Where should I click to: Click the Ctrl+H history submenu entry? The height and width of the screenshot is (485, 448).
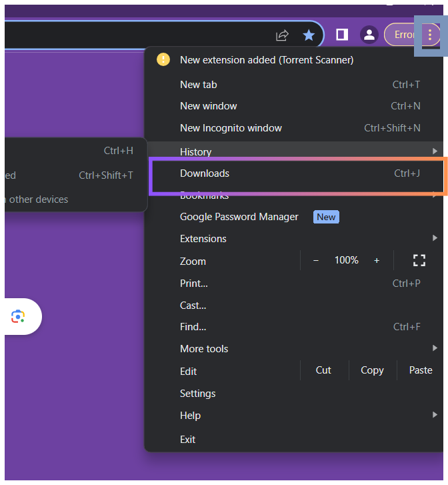point(75,151)
